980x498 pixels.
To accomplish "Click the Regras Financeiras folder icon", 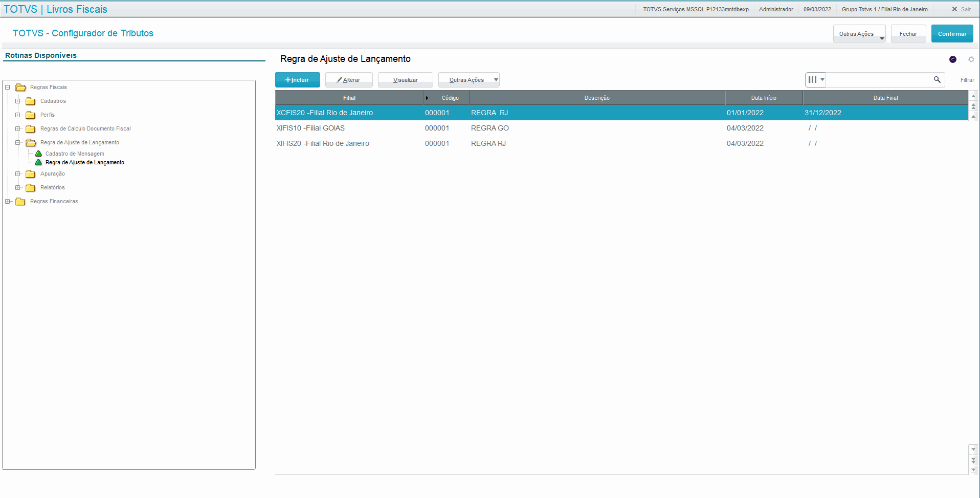I will tap(20, 202).
